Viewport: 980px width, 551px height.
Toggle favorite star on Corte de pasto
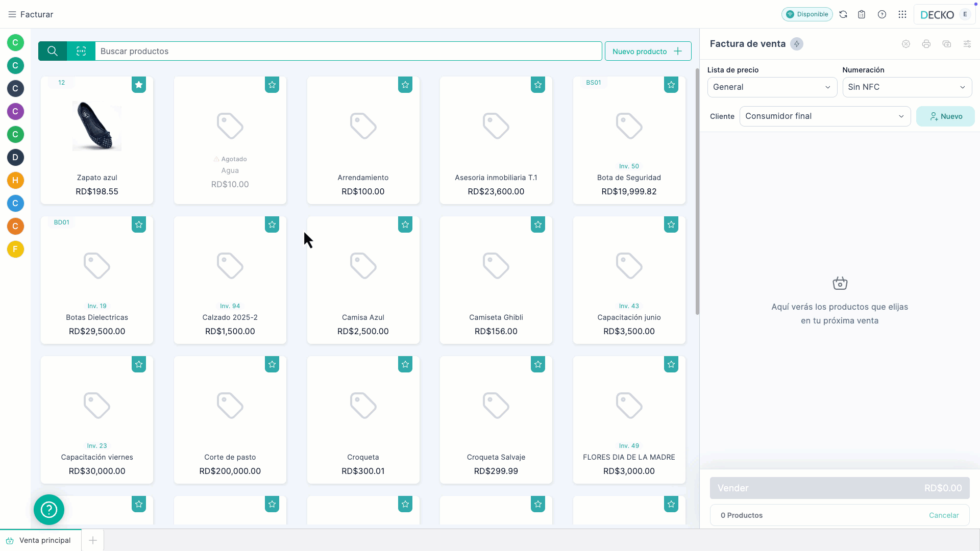[x=272, y=364]
